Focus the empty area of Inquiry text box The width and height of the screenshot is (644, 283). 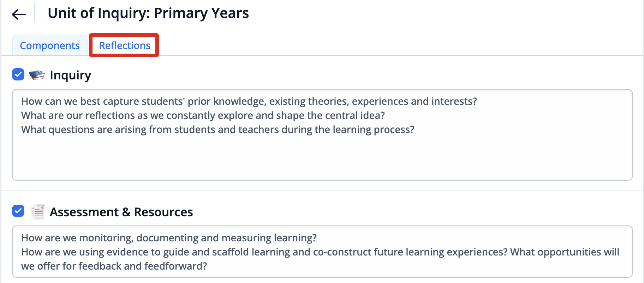[x=322, y=157]
